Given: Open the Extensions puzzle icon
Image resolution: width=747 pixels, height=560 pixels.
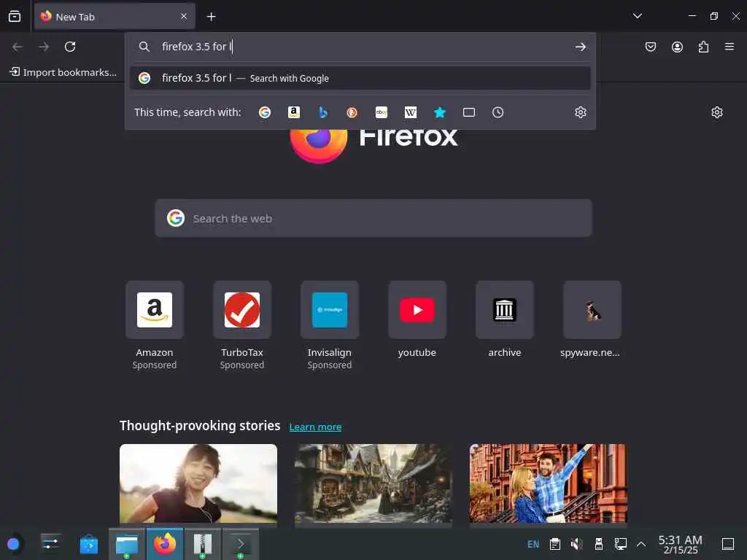Looking at the screenshot, I should 703,47.
